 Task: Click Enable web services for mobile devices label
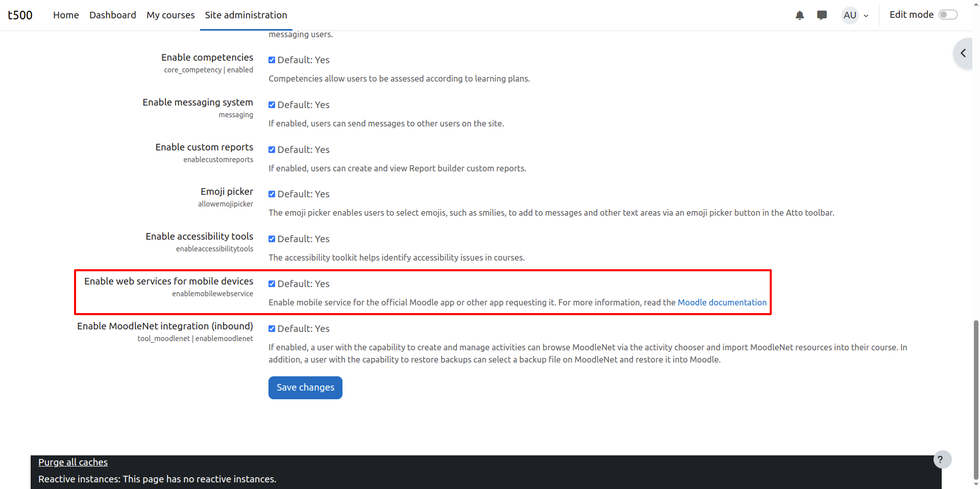click(168, 281)
